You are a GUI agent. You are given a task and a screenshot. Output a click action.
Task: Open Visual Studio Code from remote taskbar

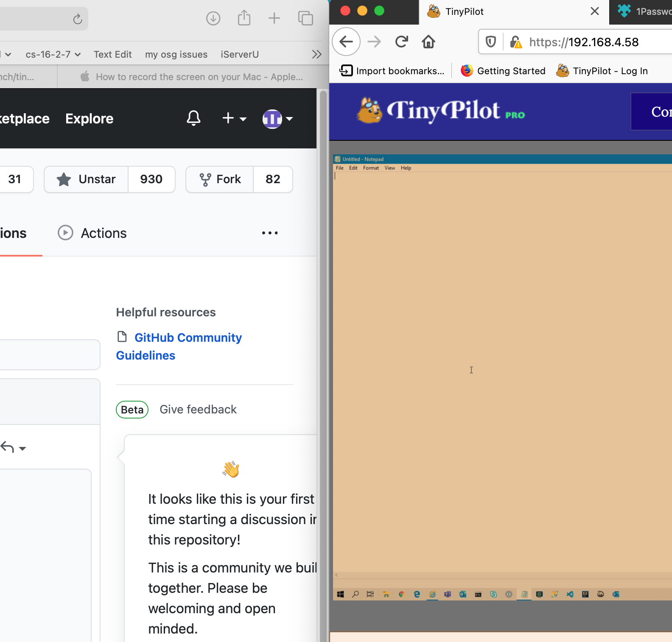tap(570, 594)
